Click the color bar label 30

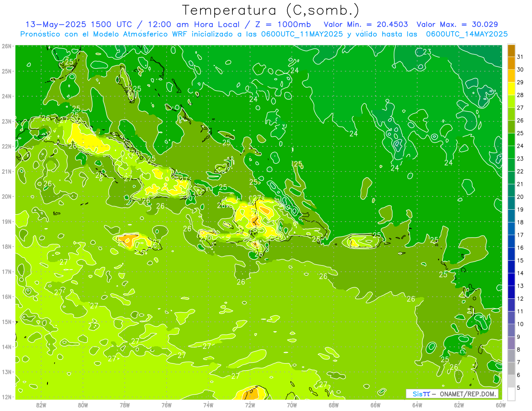(520, 70)
